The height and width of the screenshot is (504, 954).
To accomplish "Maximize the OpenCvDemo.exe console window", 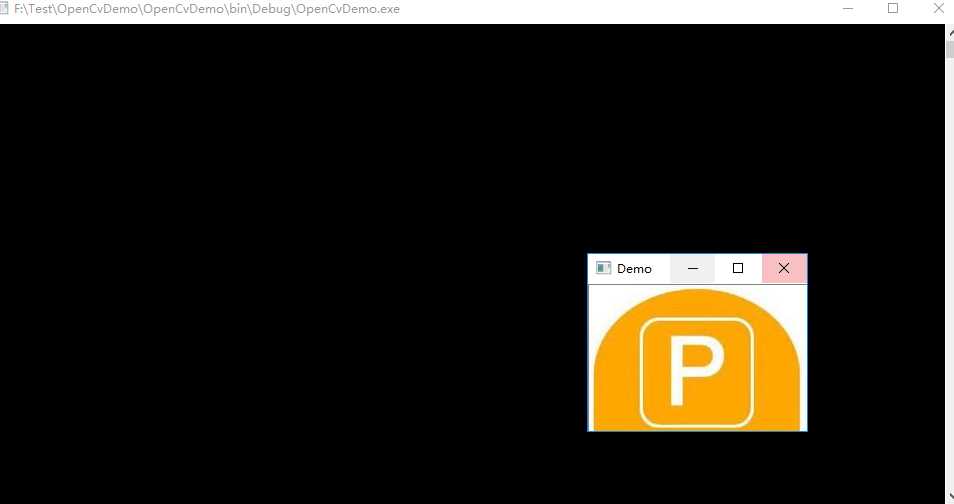I will (x=893, y=9).
